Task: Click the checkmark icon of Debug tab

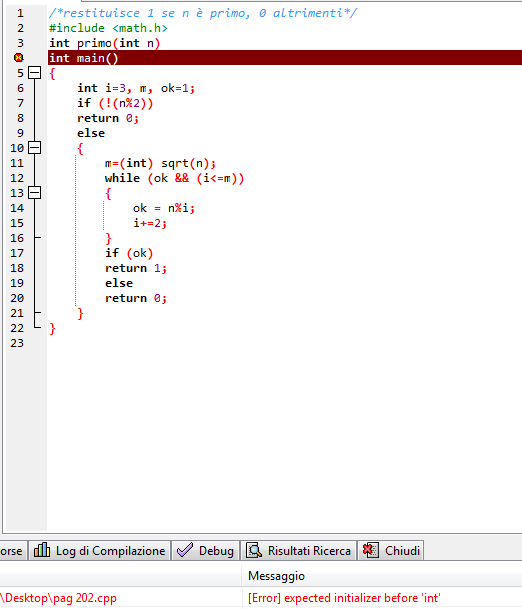Action: [184, 550]
